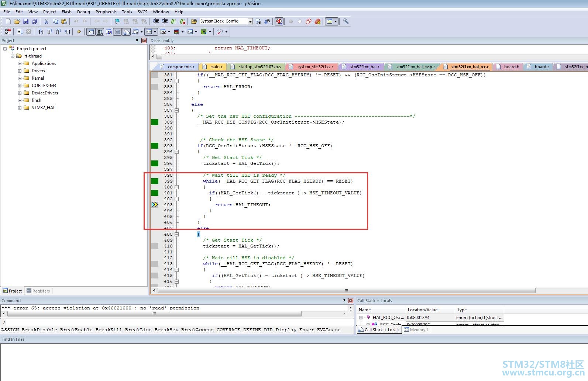Collapse the rt-thread target node
Screen dimensions: 588x381
point(12,56)
